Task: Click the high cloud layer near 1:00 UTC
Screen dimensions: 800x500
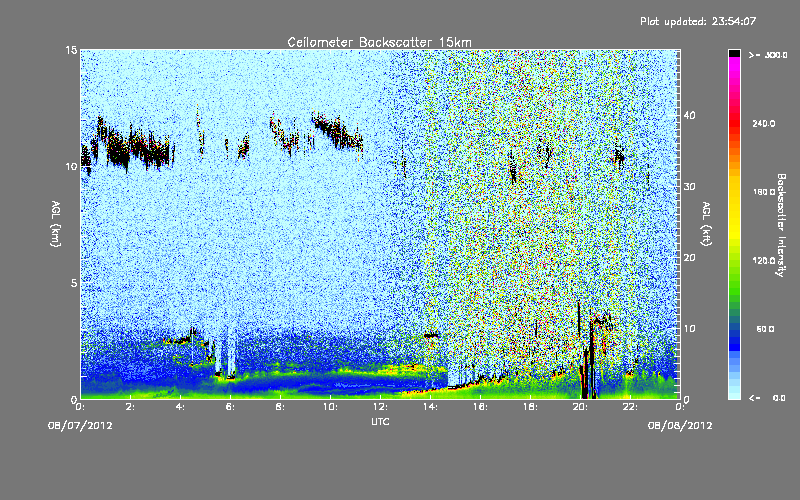Action: [x=117, y=148]
